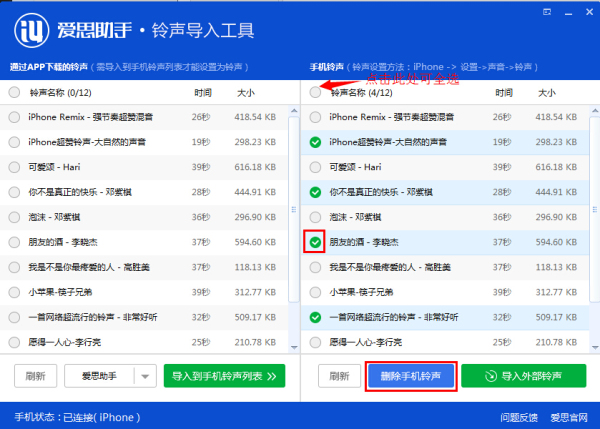Image resolution: width=600 pixels, height=429 pixels.
Task: Toggle select-all checkbox beside 铃声名称 (4/12)
Action: pyautogui.click(x=315, y=92)
